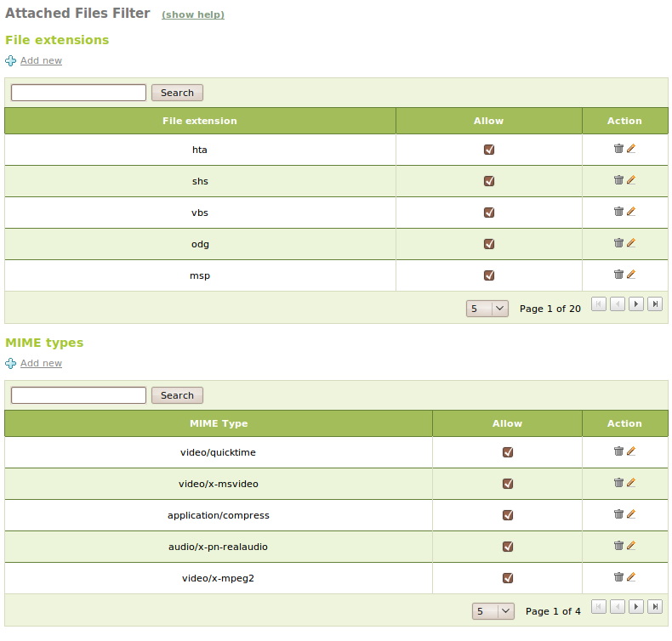This screenshot has width=672, height=641.
Task: Click plus icon under File extensions heading
Action: click(11, 61)
